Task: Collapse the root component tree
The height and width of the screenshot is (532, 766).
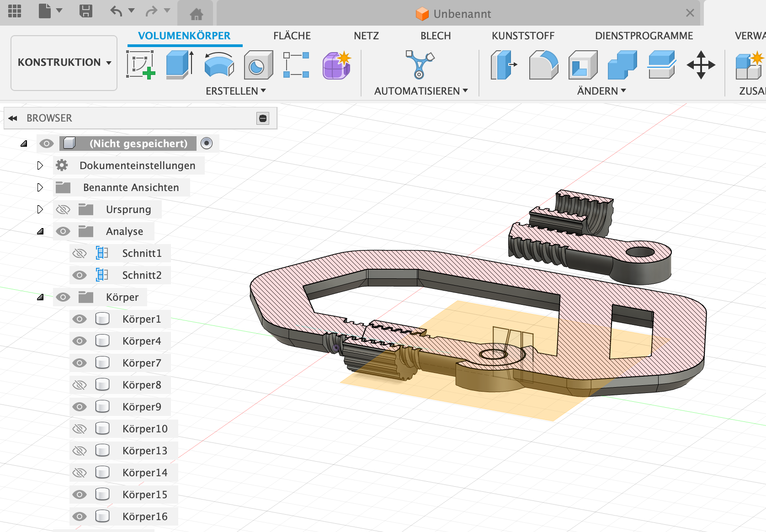Action: (x=24, y=144)
